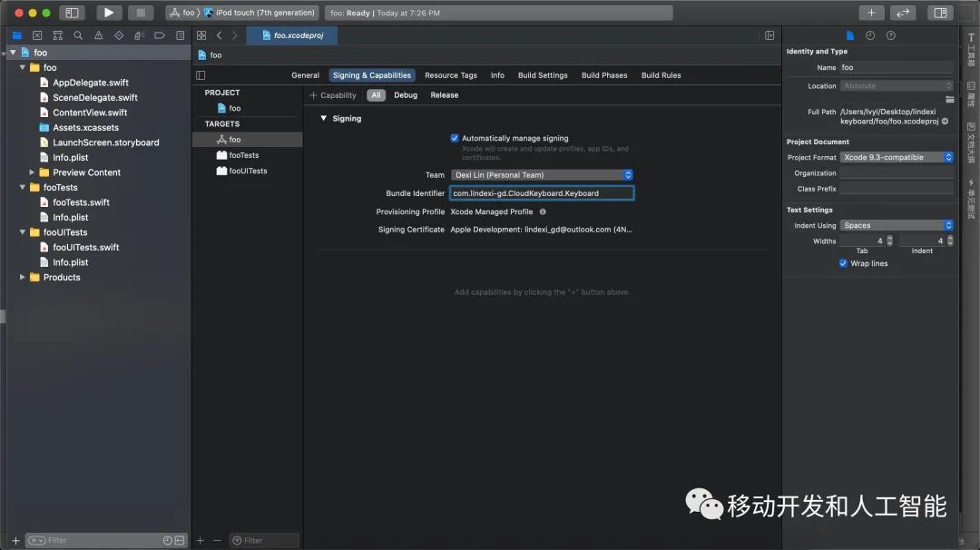The width and height of the screenshot is (980, 550).
Task: Show recently modified files filter
Action: coord(168,540)
